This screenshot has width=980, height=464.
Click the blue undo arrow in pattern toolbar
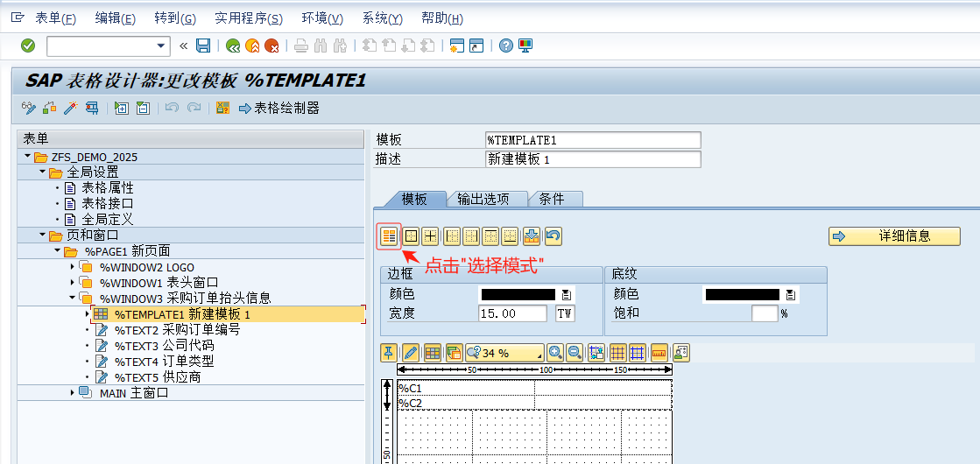[x=553, y=236]
